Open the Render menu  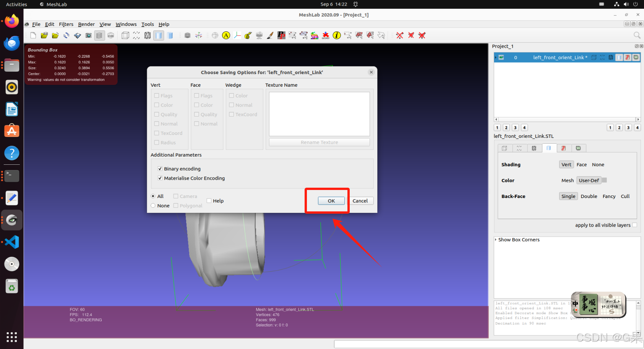click(86, 24)
